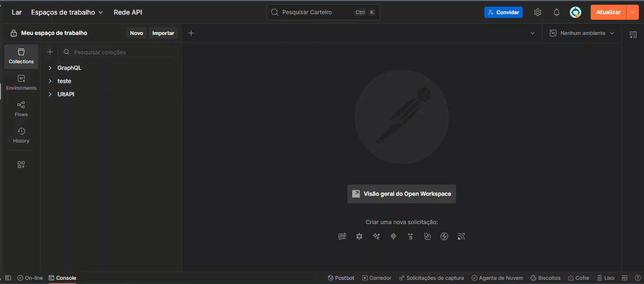Focus the Pesquisar Carteiro search box
Screen dimensions: 644x284
tap(323, 12)
